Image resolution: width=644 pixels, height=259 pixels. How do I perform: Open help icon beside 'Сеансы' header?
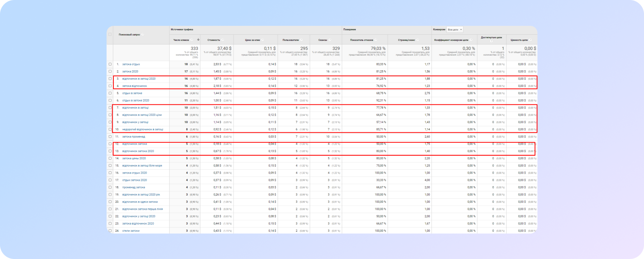coord(330,40)
